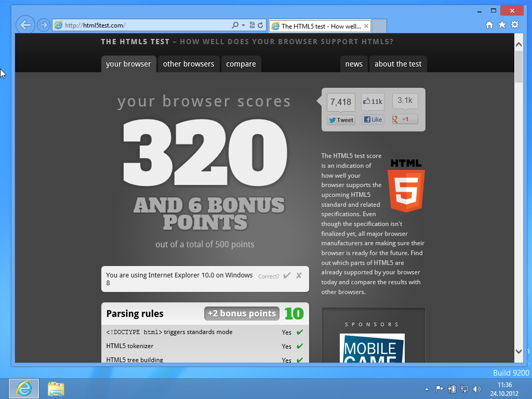Click the 11k likes count bubble

(x=373, y=101)
